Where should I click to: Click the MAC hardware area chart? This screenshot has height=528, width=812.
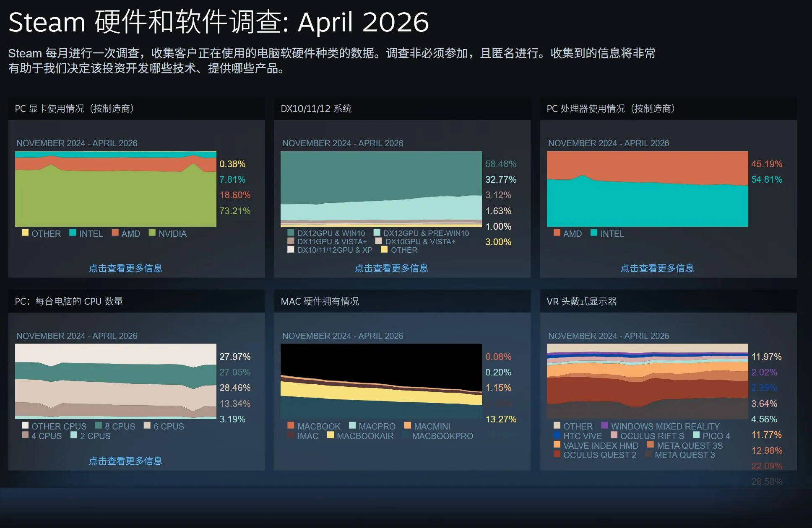point(381,381)
